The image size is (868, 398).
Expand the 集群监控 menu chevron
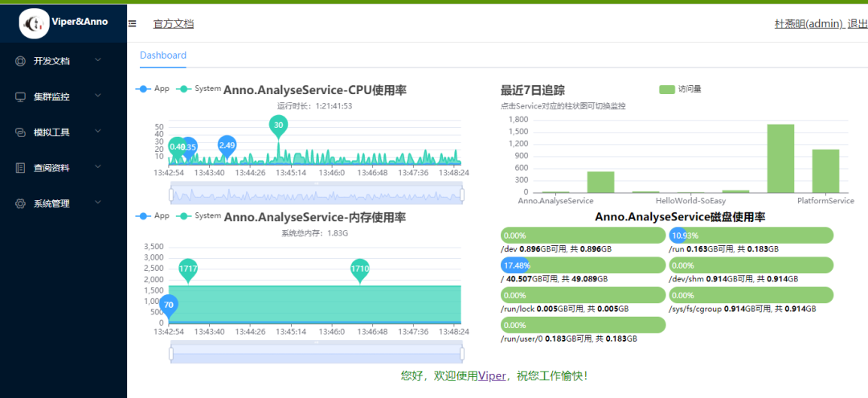click(98, 96)
